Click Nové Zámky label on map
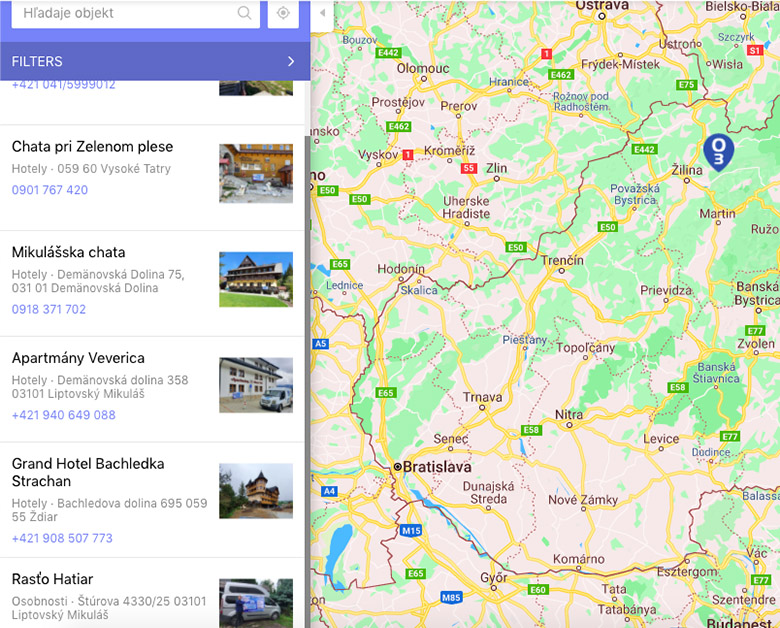This screenshot has height=628, width=780. point(583,500)
